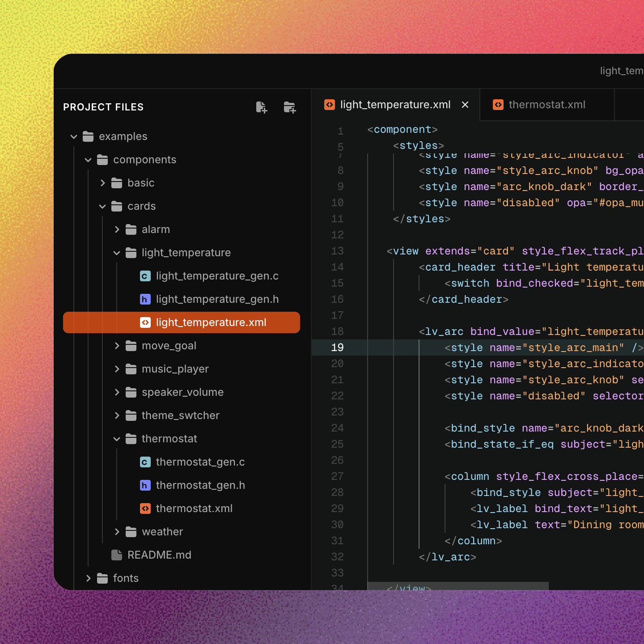
Task: Open music_player in the sidebar
Action: point(175,369)
